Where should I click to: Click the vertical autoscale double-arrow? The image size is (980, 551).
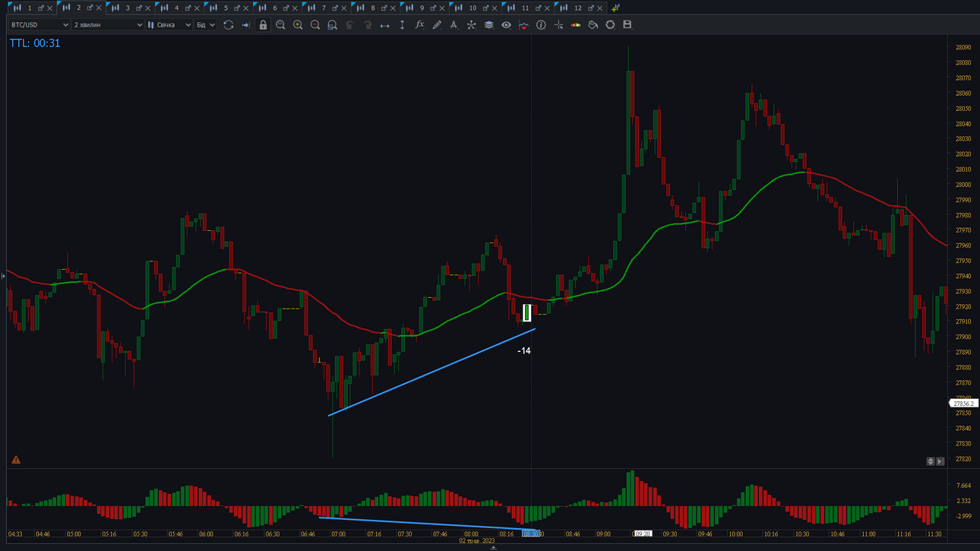coord(402,25)
